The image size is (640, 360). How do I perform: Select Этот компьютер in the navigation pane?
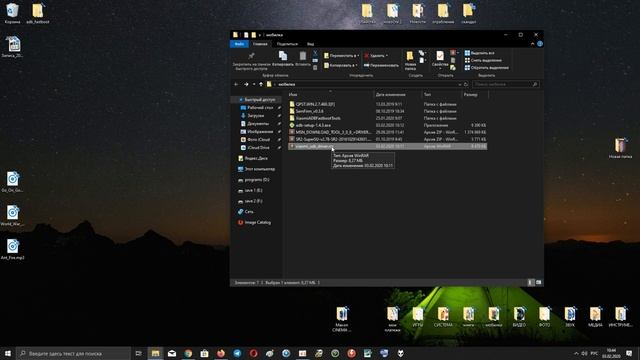pos(259,169)
